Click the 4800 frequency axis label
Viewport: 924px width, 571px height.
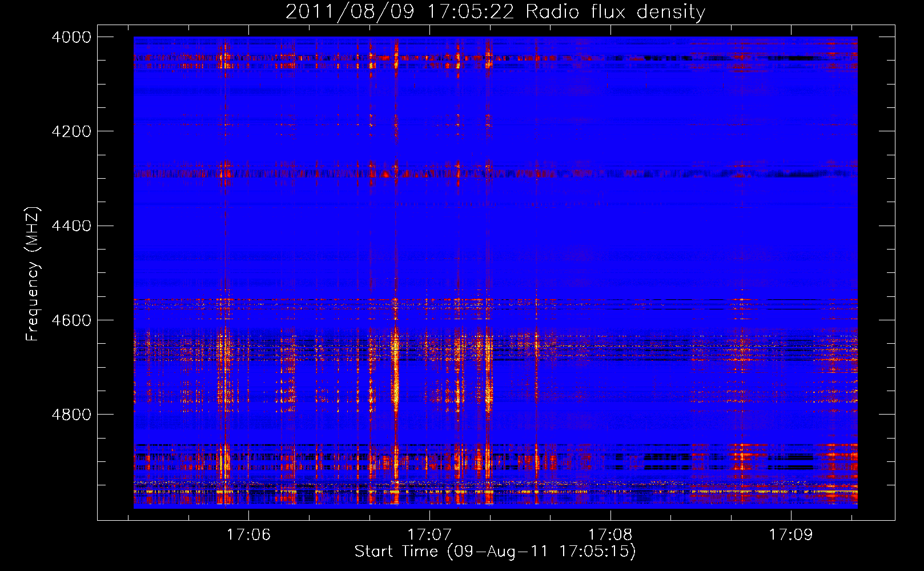click(x=71, y=414)
